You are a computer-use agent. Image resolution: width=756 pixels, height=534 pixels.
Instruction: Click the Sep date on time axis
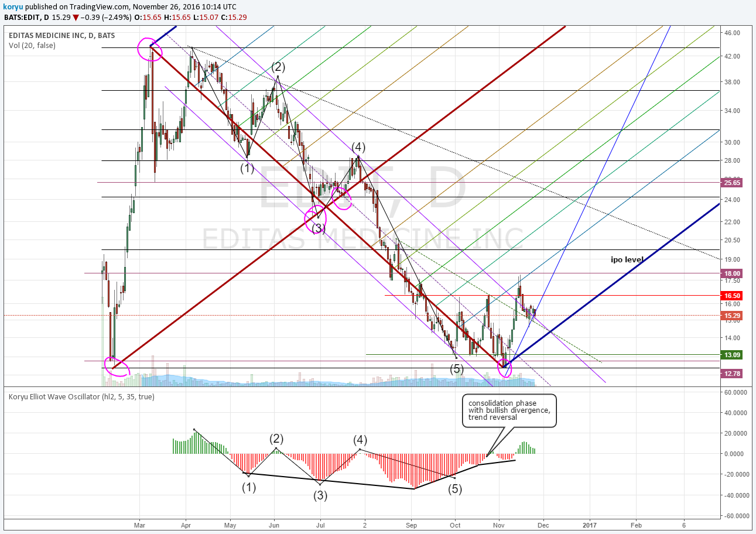411,526
